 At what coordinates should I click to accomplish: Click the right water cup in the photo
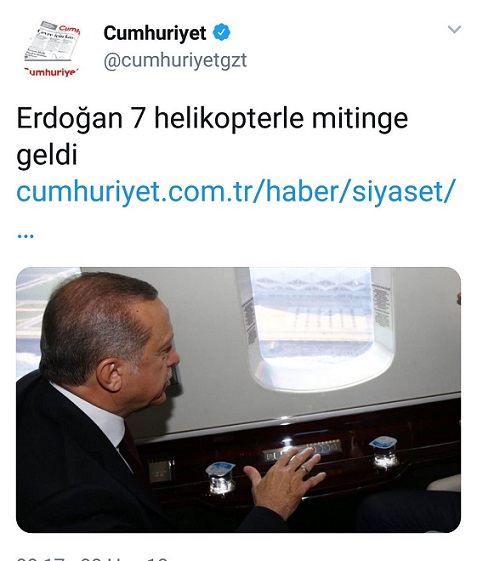384,453
